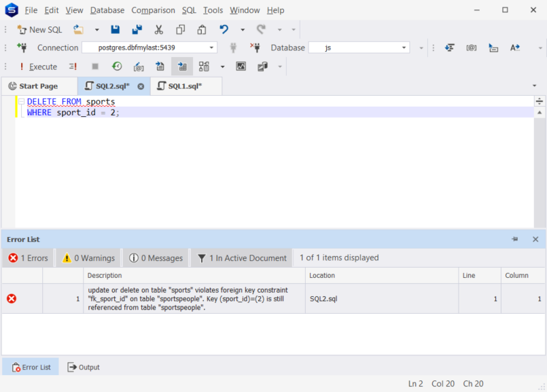Run the query with Execute
Screen dimensions: 547x392
click(37, 67)
